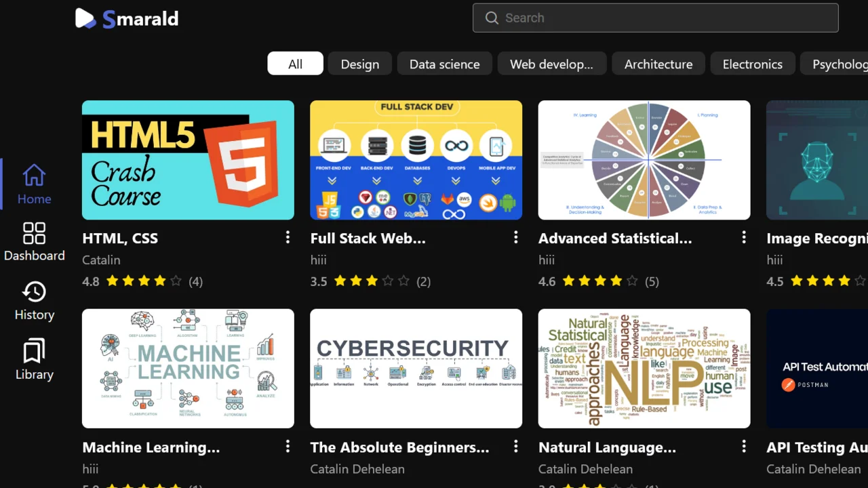Open options menu for HTML, CSS course

[288, 237]
